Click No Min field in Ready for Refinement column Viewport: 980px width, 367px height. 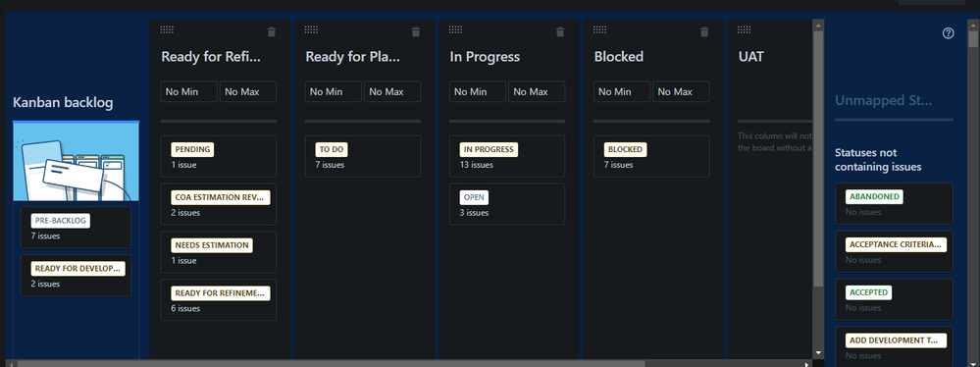tap(188, 91)
